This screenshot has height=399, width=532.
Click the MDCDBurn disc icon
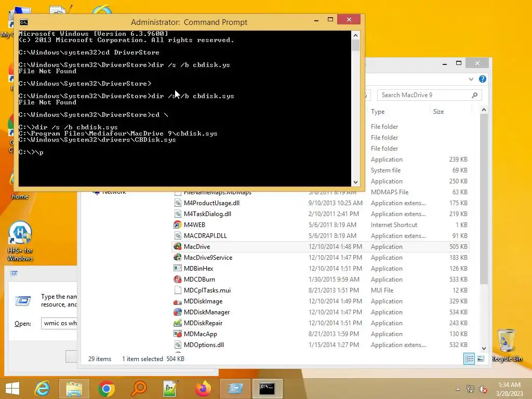[x=178, y=279]
